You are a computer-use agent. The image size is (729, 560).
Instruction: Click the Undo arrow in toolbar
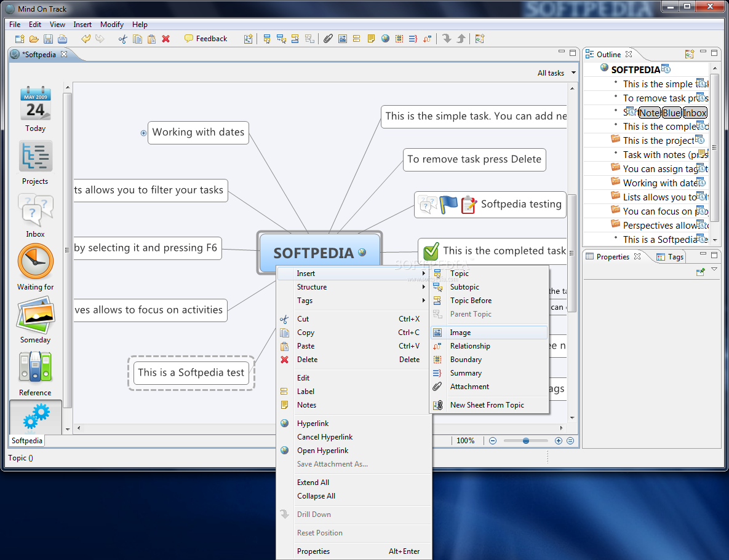(86, 39)
